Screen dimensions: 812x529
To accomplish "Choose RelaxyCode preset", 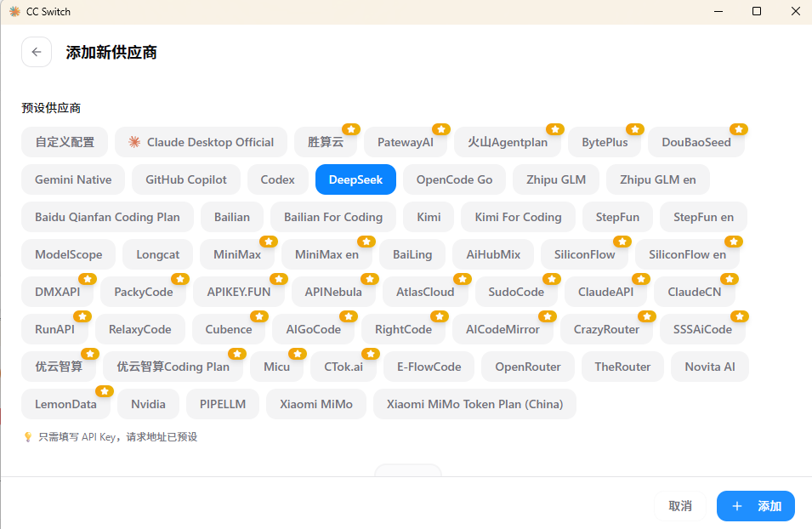I will point(139,329).
